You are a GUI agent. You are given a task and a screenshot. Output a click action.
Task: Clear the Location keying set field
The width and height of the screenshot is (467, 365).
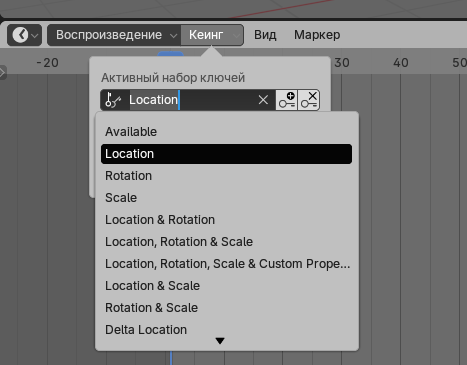(x=263, y=100)
